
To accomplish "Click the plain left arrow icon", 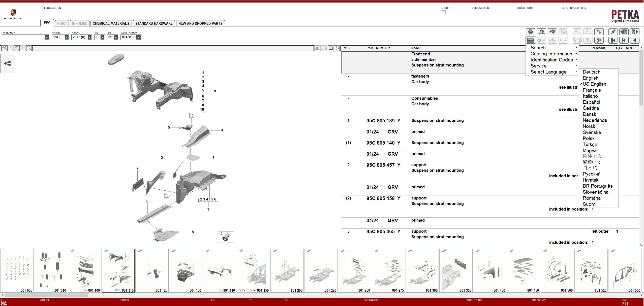I will click(x=635, y=40).
